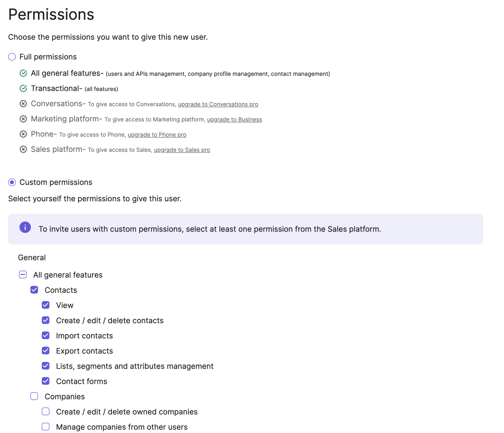The width and height of the screenshot is (504, 433).
Task: Enable the Companies group checkbox
Action: [34, 396]
